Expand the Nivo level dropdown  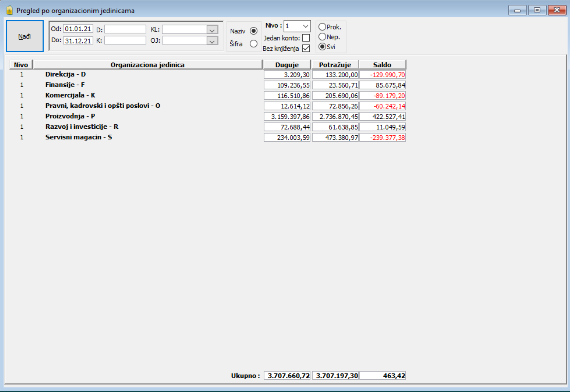click(305, 26)
